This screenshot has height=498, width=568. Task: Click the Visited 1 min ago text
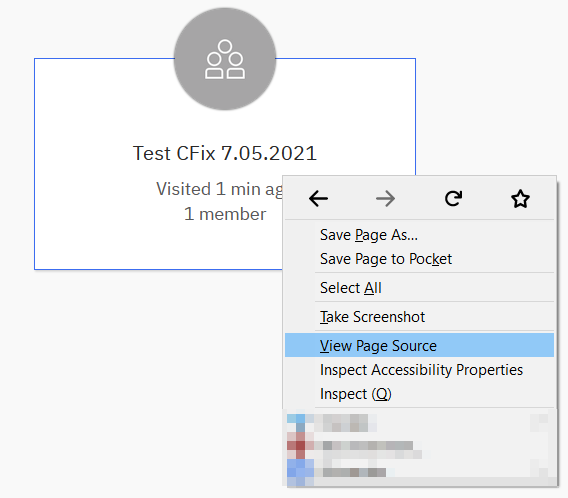coord(219,189)
